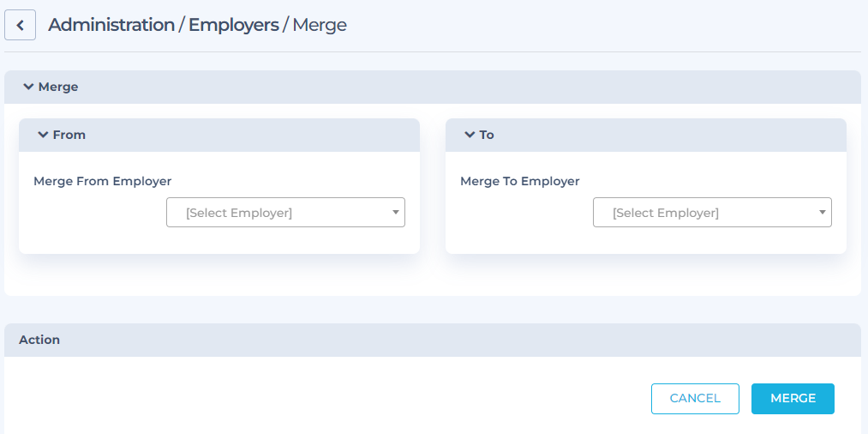Image resolution: width=868 pixels, height=434 pixels.
Task: Cancel the employer merge
Action: (695, 399)
